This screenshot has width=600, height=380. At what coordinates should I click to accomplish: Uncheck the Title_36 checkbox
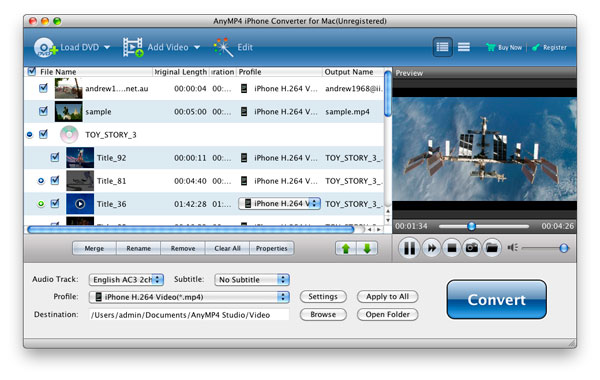(x=55, y=204)
